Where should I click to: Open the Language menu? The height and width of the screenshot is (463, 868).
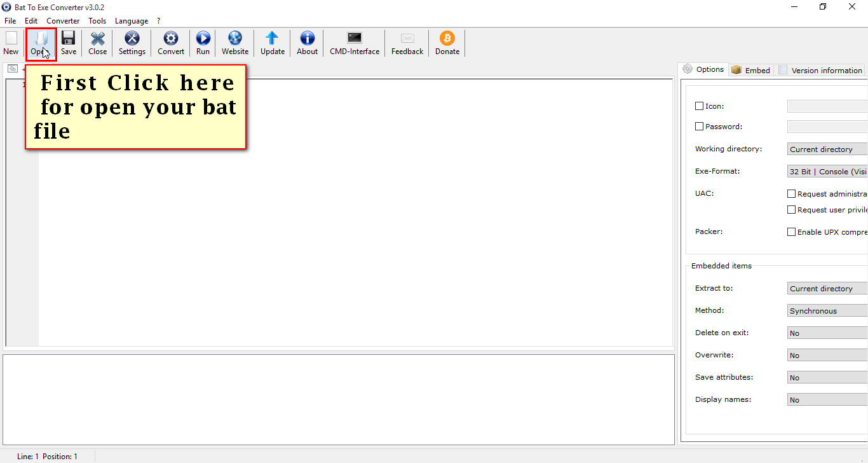(132, 21)
